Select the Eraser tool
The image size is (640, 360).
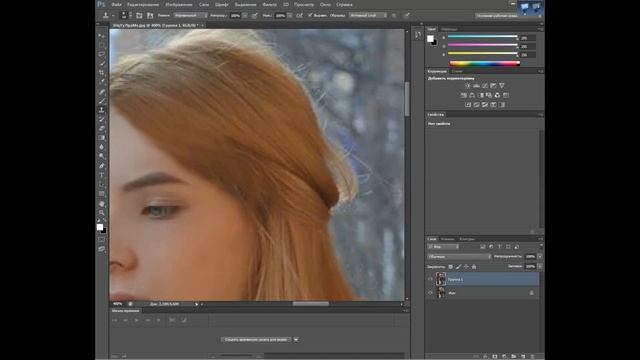click(x=101, y=129)
